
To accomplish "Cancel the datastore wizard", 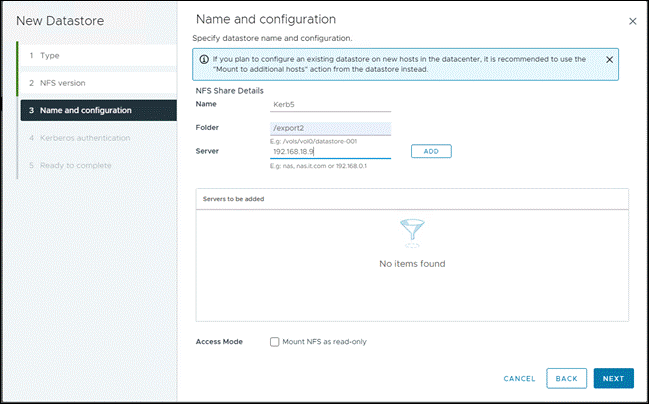I will pyautogui.click(x=519, y=378).
